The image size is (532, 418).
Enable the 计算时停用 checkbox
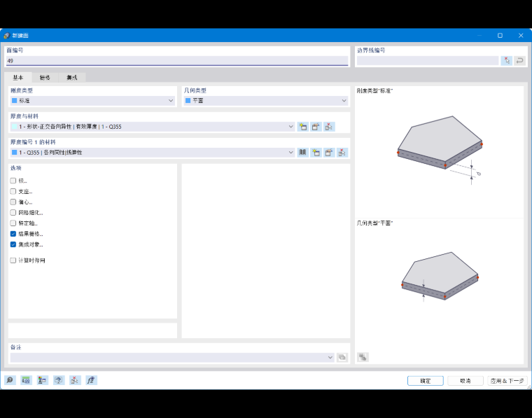[x=13, y=260]
